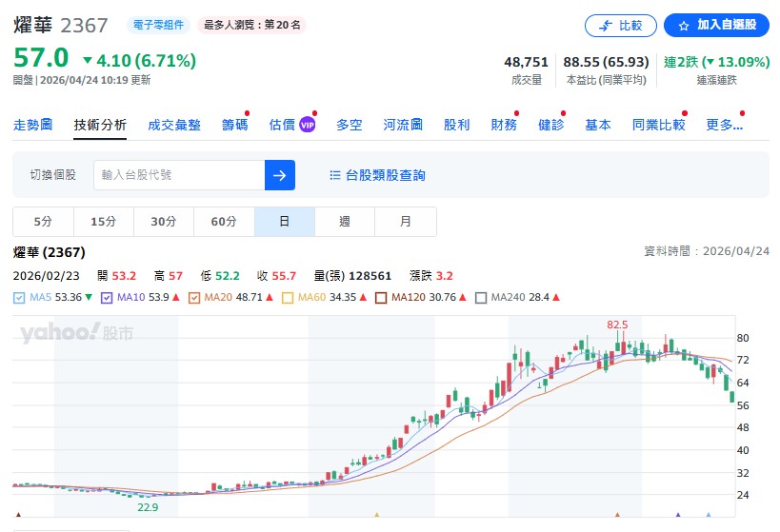
Task: Click the VIP badge beside 估價
Action: [307, 125]
